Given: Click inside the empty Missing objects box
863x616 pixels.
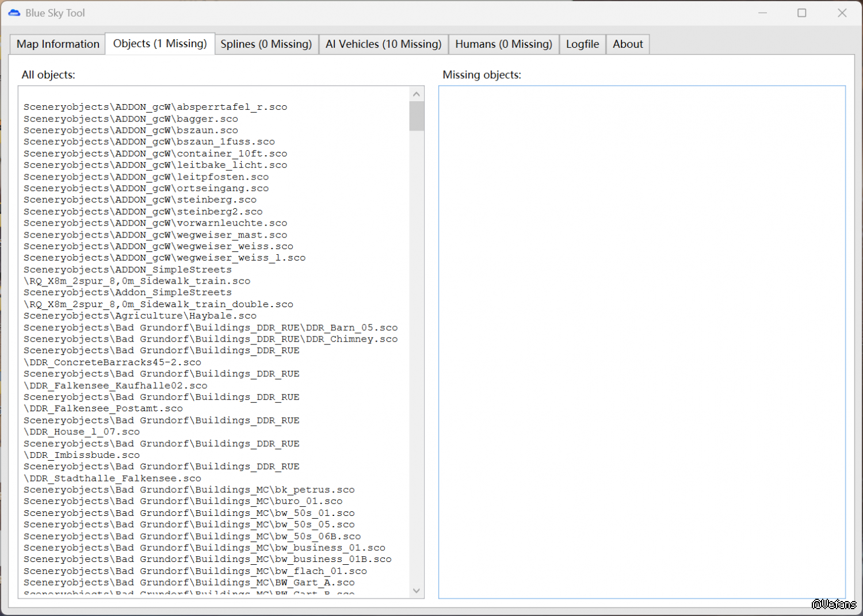Looking at the screenshot, I should pyautogui.click(x=641, y=342).
